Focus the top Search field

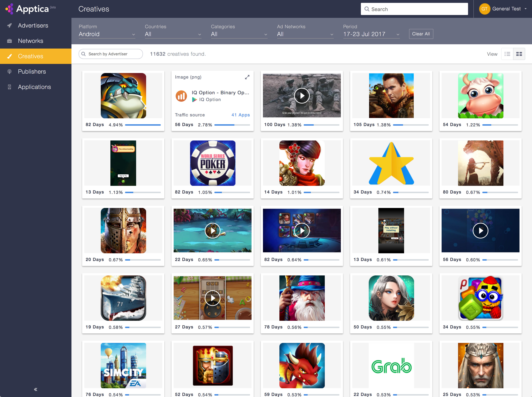(414, 9)
